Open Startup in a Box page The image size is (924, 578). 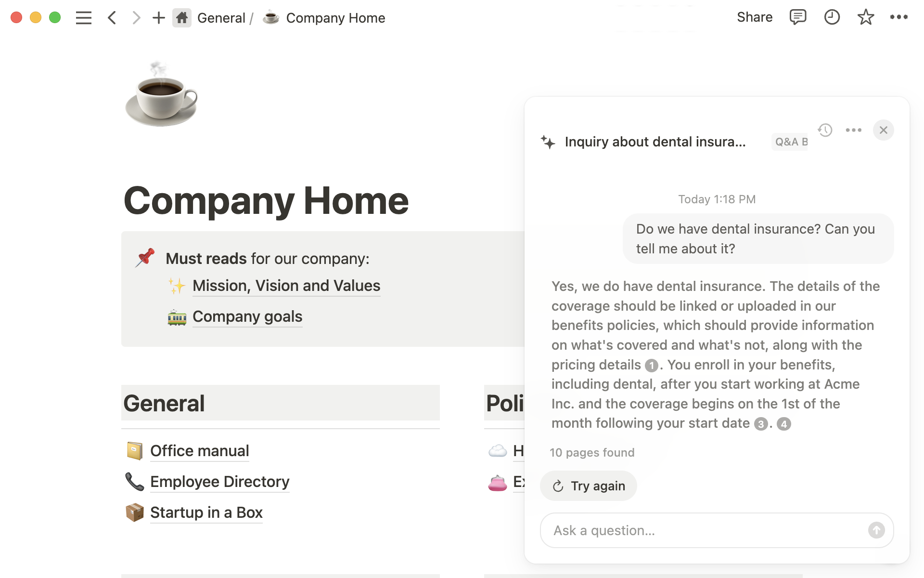click(205, 512)
